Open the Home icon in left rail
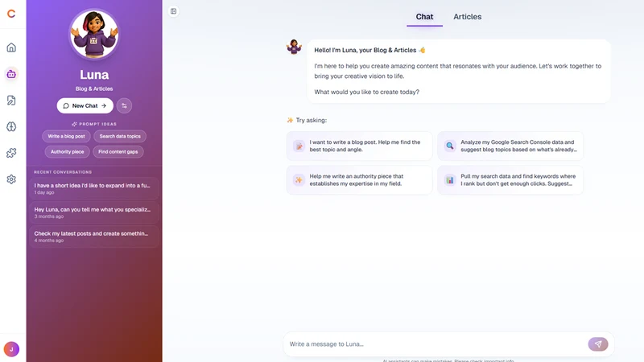Image resolution: width=644 pixels, height=362 pixels. click(11, 47)
